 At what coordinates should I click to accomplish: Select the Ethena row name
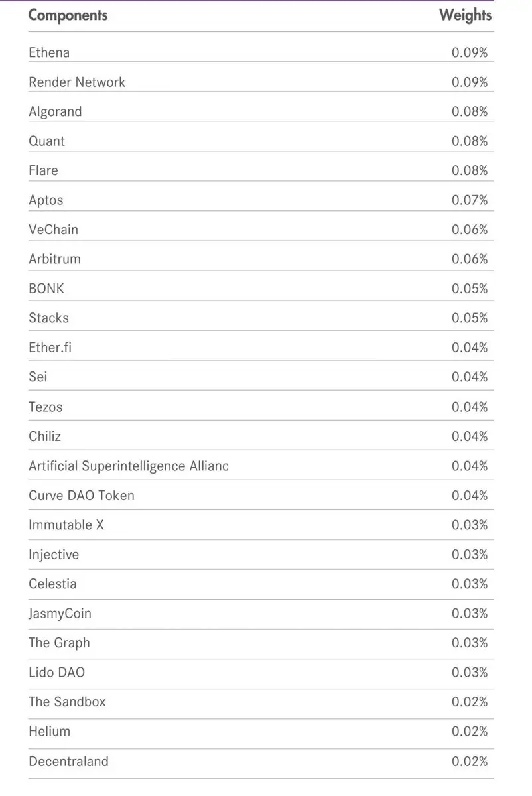pyautogui.click(x=49, y=52)
